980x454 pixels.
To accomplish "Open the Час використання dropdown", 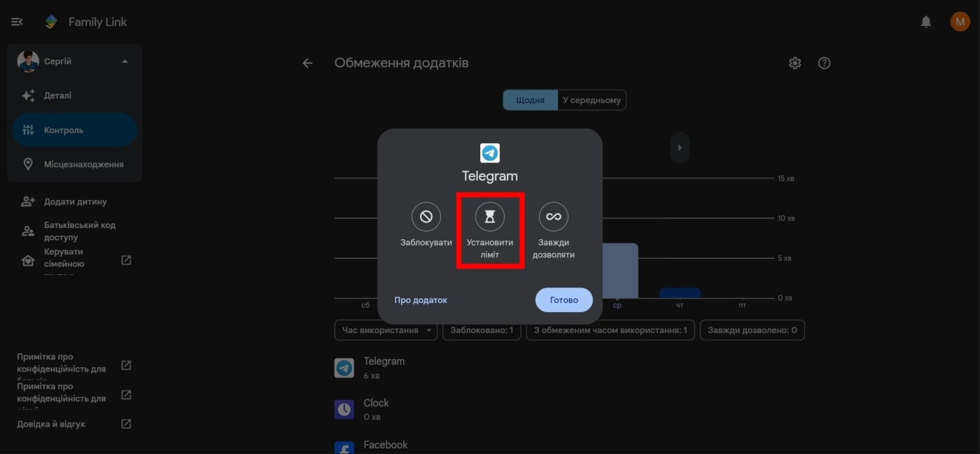I will [386, 330].
